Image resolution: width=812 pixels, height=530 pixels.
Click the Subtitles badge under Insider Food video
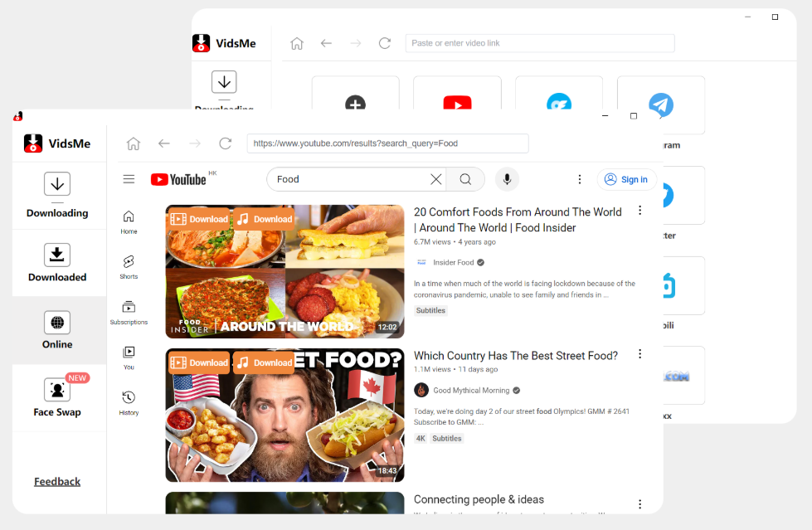pos(430,310)
